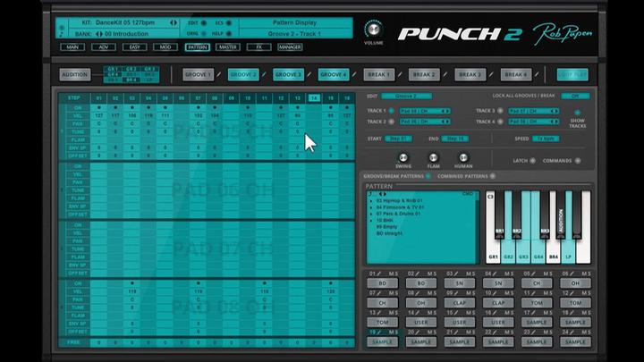Click the edit pencil next to Break 4
The height and width of the screenshot is (362, 644).
pos(537,75)
